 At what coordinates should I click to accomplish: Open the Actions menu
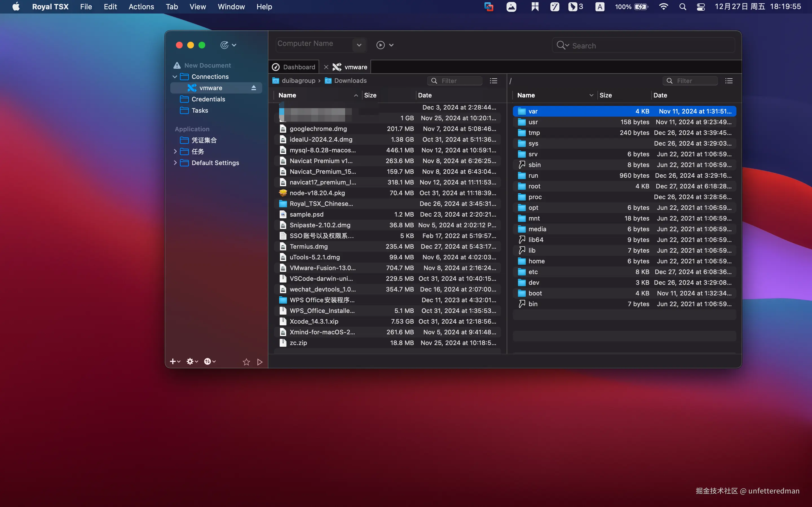[x=141, y=7]
